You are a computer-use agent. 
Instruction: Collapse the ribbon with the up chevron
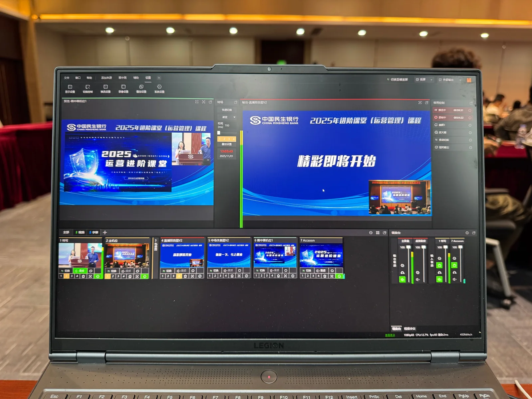[x=159, y=78]
